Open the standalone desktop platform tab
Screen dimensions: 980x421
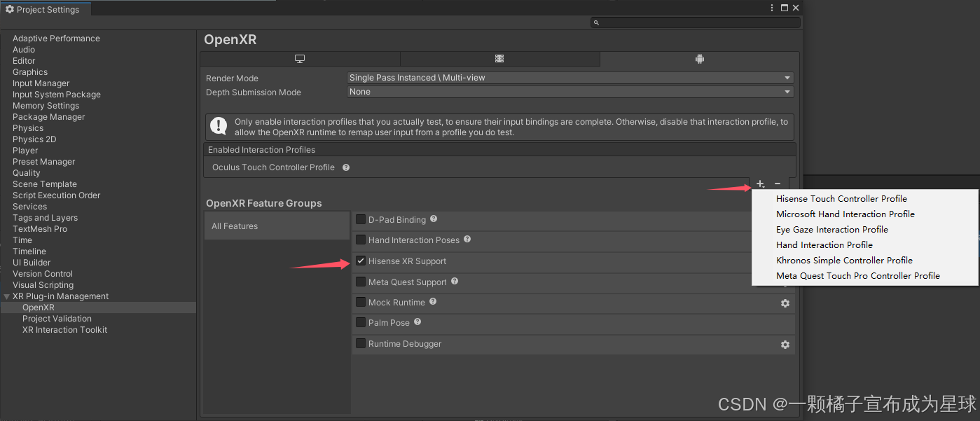[300, 59]
